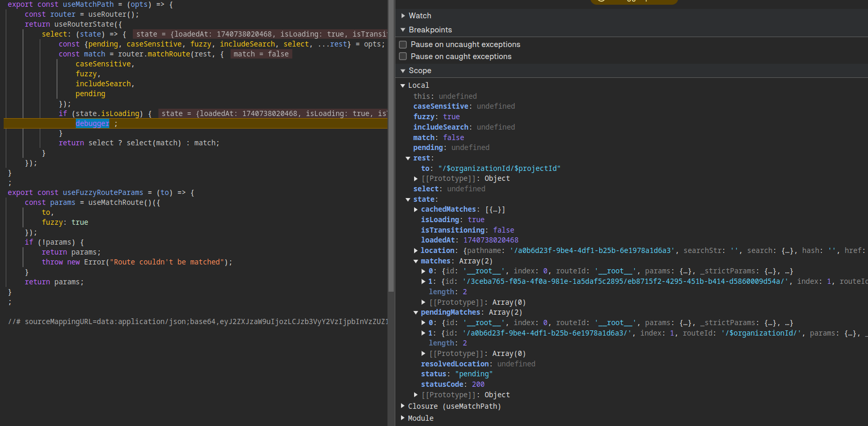Collapse the pendingMatches Array(2) node
The width and height of the screenshot is (868, 426).
(x=416, y=313)
